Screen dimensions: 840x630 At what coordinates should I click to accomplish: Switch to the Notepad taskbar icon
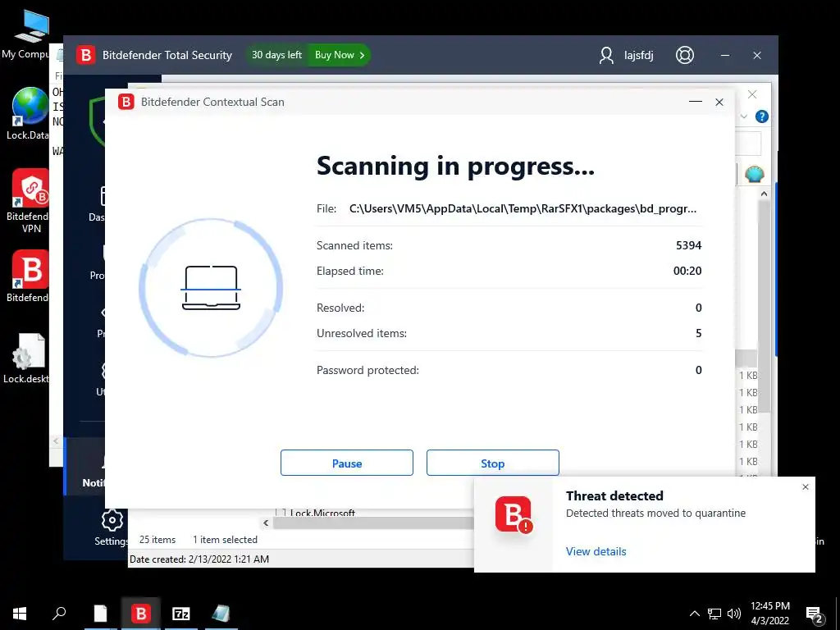point(100,614)
